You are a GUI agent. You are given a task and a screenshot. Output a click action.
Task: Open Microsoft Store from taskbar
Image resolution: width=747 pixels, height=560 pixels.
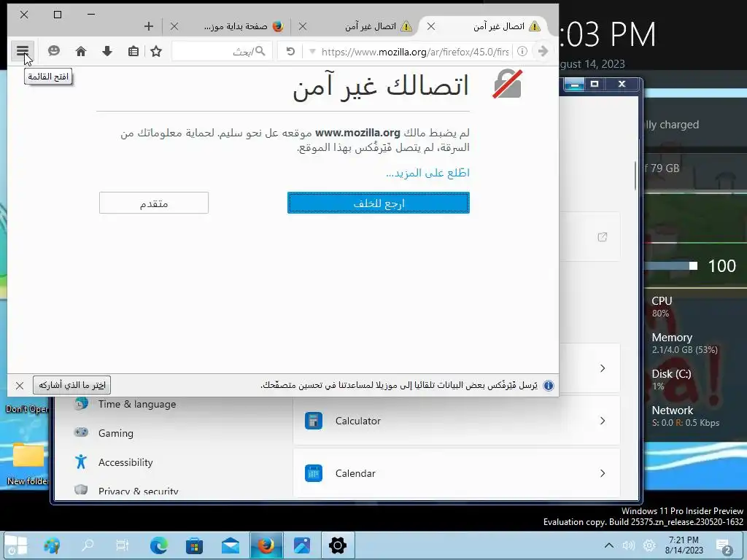point(194,545)
